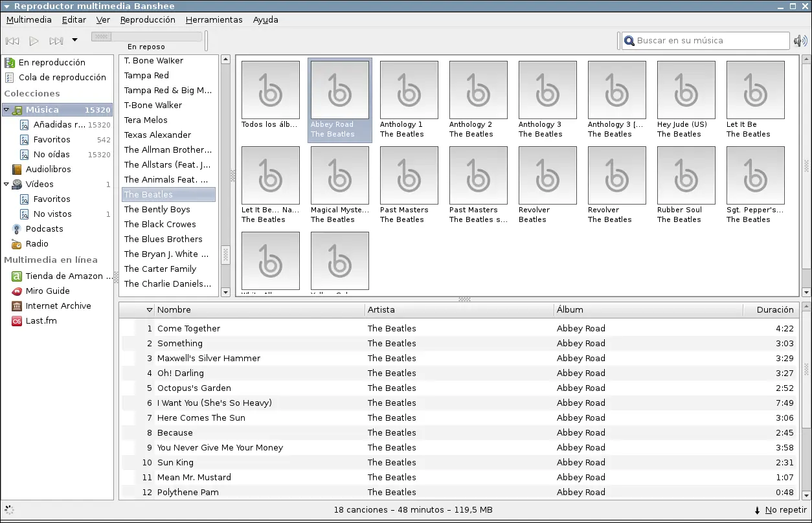Select the Audiolibros source icon
This screenshot has width=812, height=523.
tap(17, 170)
